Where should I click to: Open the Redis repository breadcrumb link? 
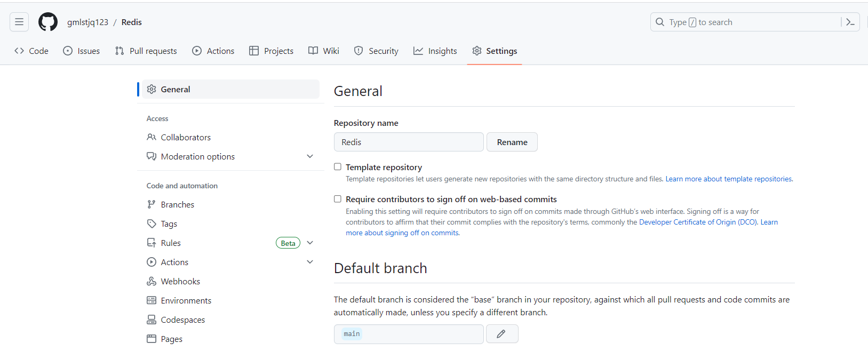[x=132, y=22]
